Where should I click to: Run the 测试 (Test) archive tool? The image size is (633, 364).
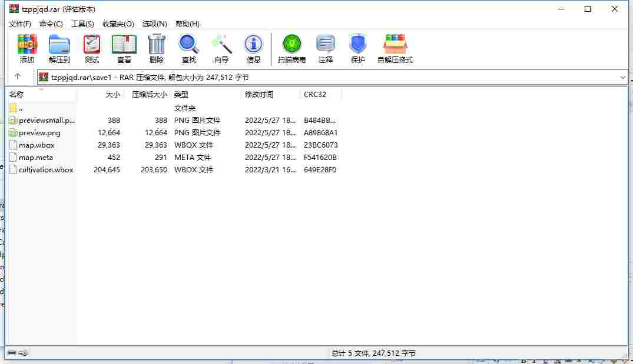tap(92, 48)
